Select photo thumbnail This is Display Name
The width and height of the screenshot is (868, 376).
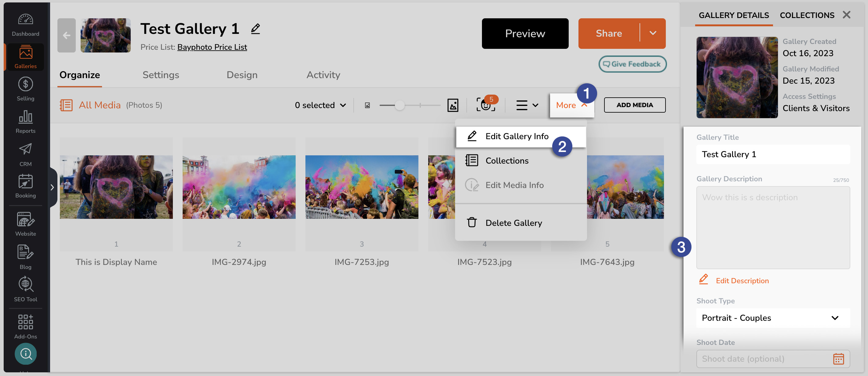pos(116,187)
